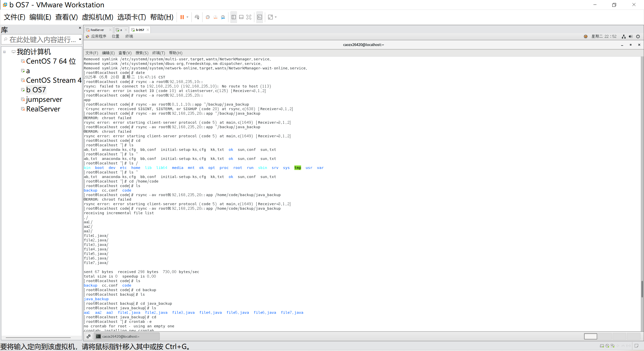Switch to the RealServer tab
Image resolution: width=644 pixels, height=351 pixels.
(x=97, y=30)
